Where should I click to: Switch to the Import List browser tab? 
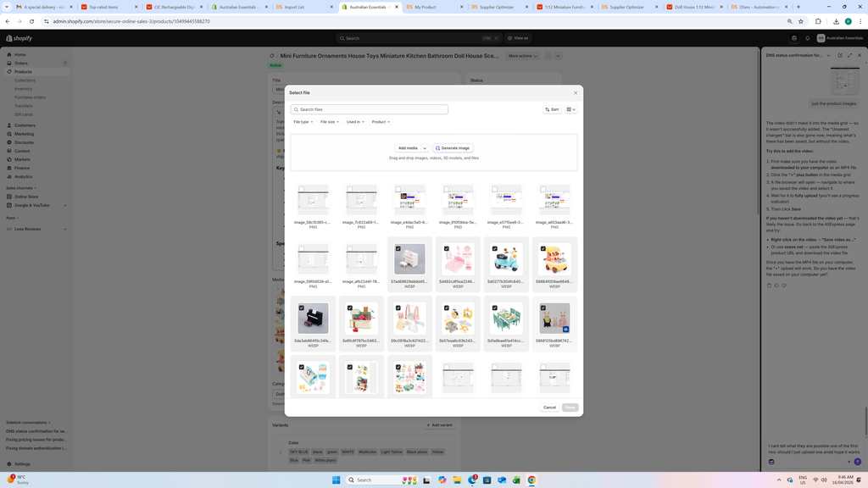click(304, 7)
